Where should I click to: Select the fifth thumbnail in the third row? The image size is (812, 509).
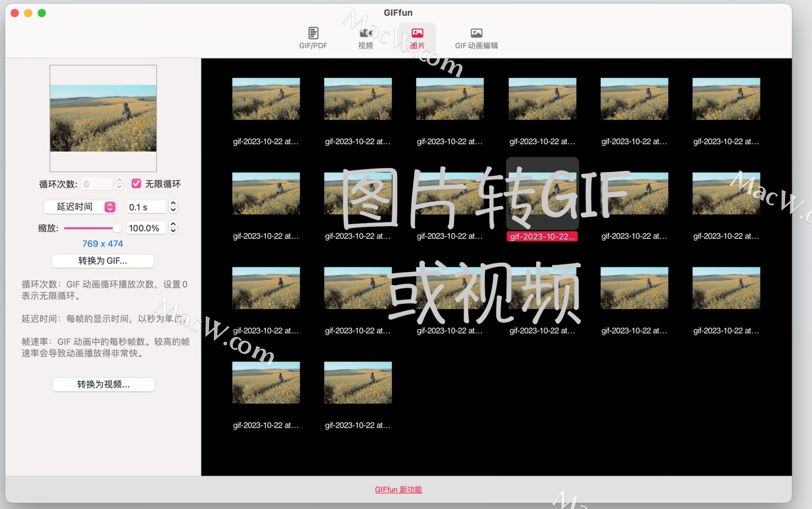click(634, 288)
